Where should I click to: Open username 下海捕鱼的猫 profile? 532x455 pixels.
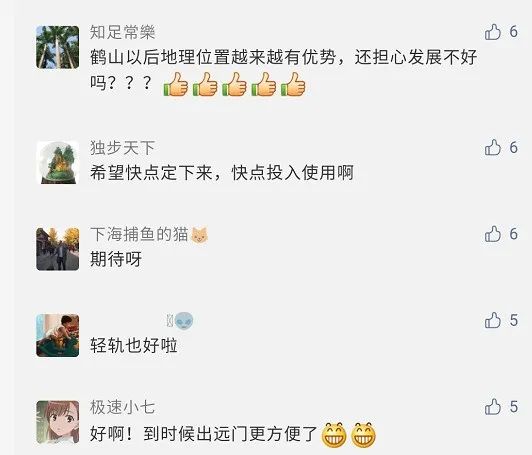tap(139, 234)
